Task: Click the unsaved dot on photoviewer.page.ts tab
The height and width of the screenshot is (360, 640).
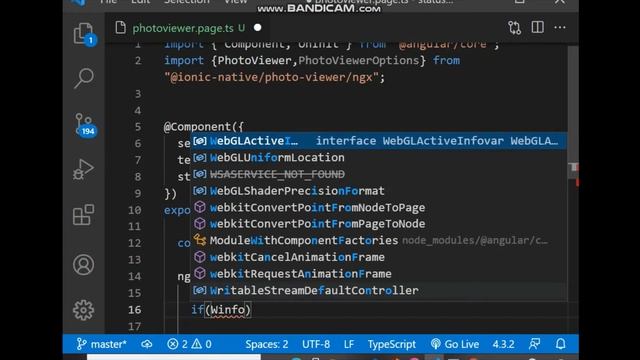Action: 258,28
